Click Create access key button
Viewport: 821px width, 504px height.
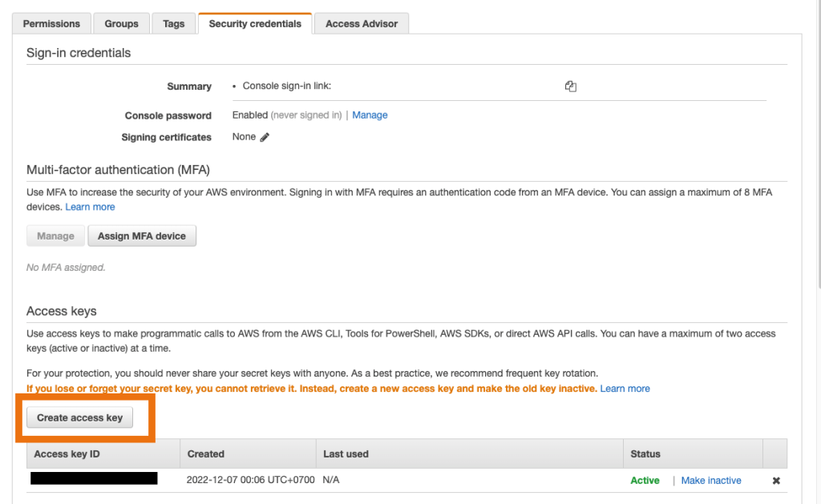(79, 417)
